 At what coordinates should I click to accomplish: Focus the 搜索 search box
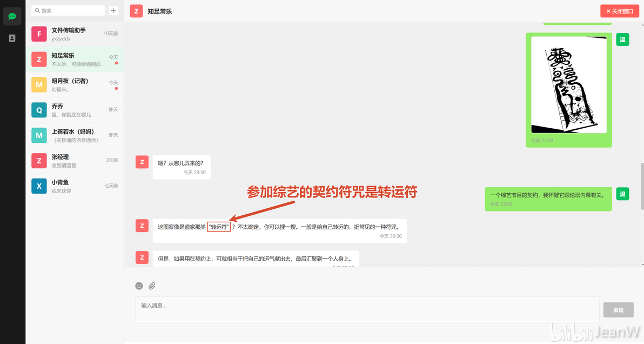click(68, 11)
